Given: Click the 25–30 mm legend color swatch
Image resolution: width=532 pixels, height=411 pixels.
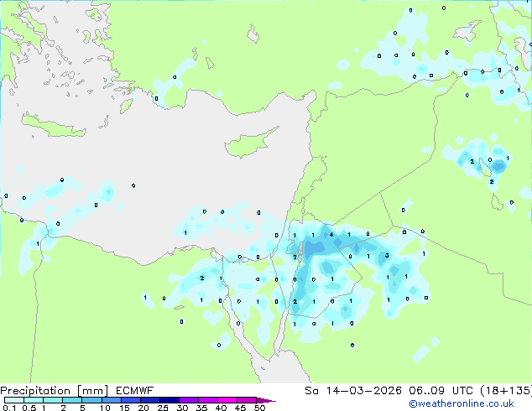Looking at the screenshot, I should click(170, 400).
